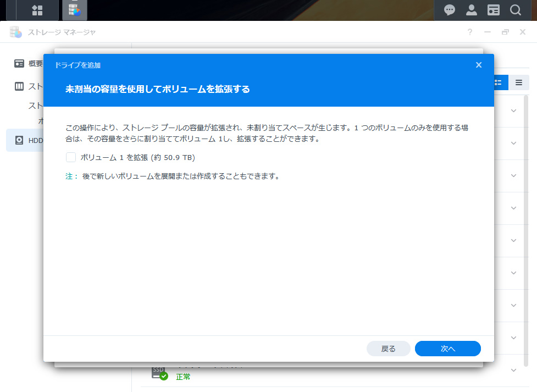537x392 pixels.
Task: Click the 戻る button
Action: coord(389,349)
